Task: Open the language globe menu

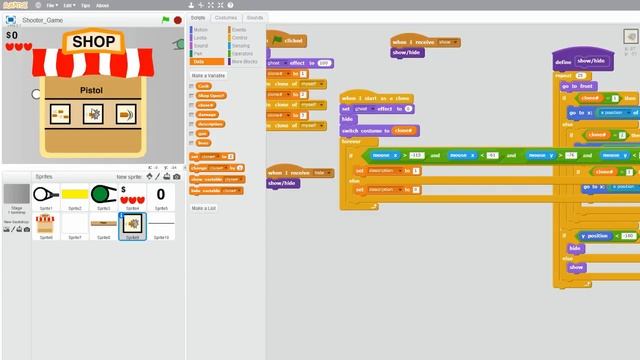Action: point(38,5)
